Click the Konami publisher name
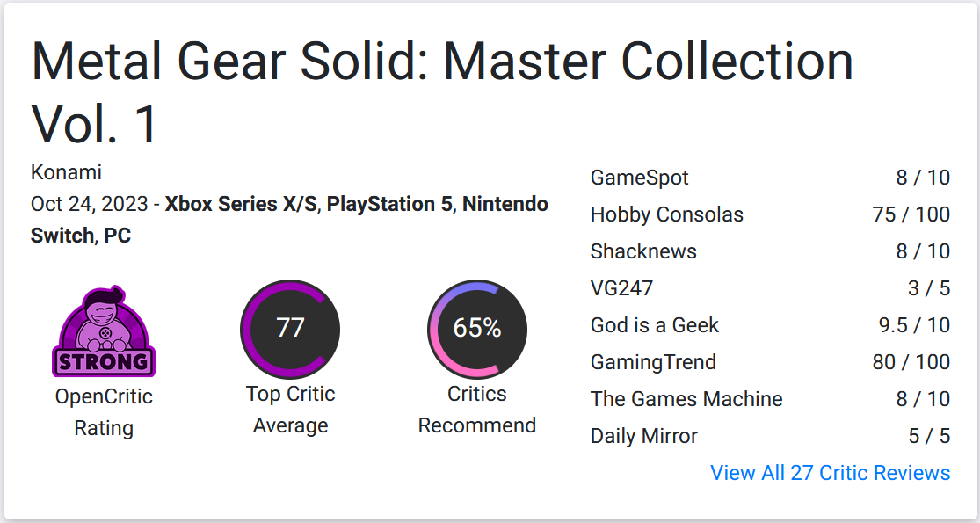This screenshot has height=523, width=980. (x=66, y=172)
